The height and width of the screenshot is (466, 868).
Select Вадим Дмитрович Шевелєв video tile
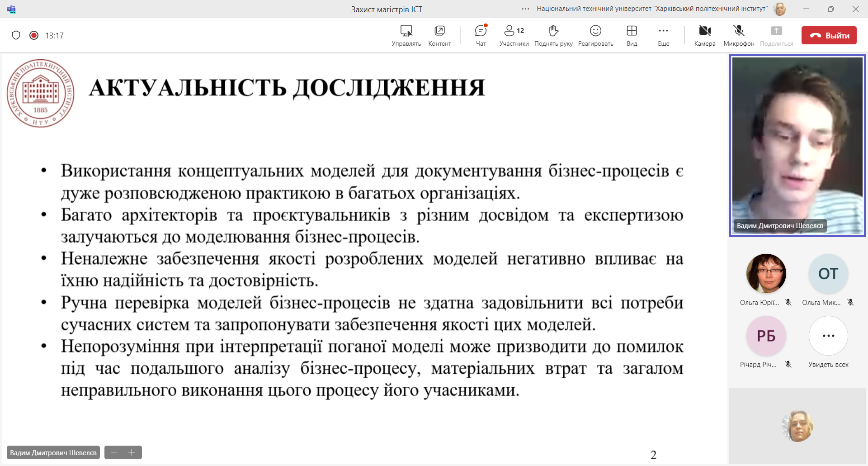click(x=797, y=146)
